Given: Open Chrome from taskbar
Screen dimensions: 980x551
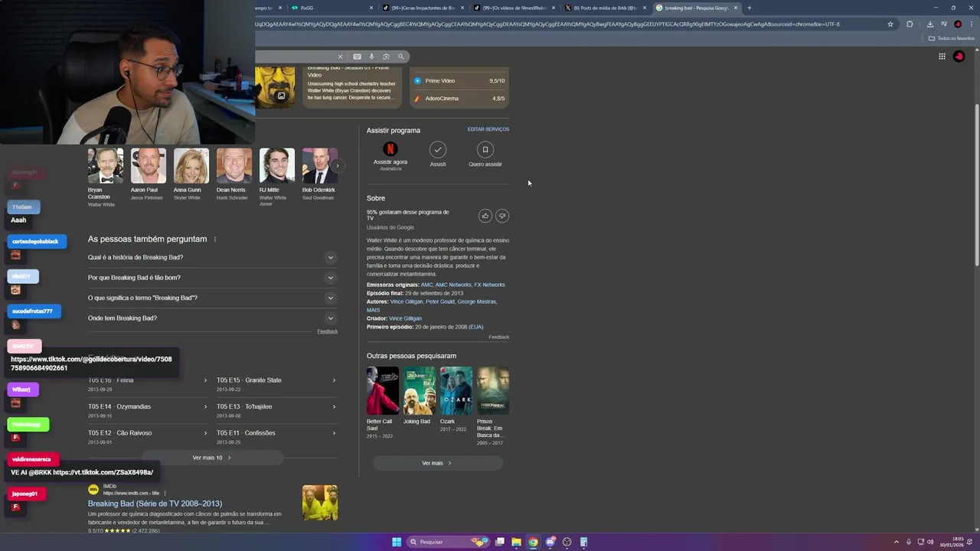Looking at the screenshot, I should (x=533, y=542).
